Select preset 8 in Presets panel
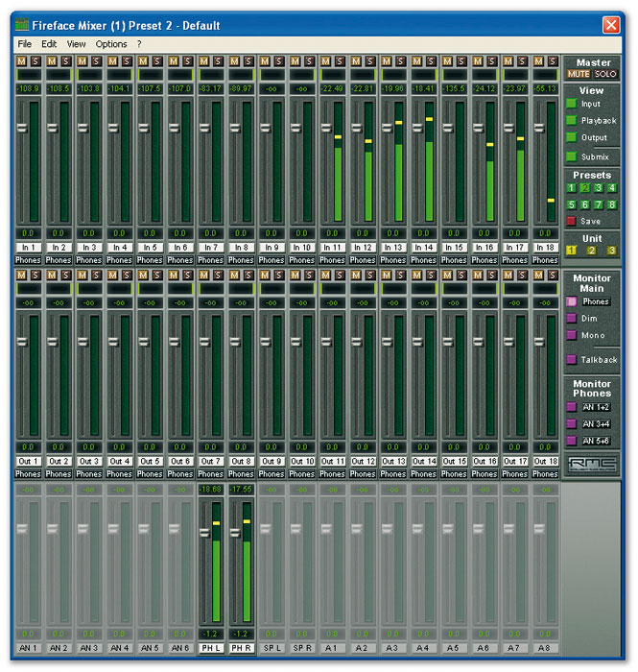 click(611, 204)
